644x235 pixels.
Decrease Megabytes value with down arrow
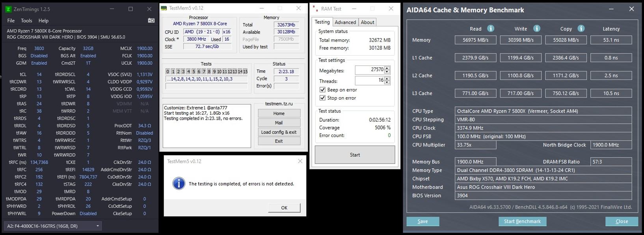pyautogui.click(x=387, y=72)
